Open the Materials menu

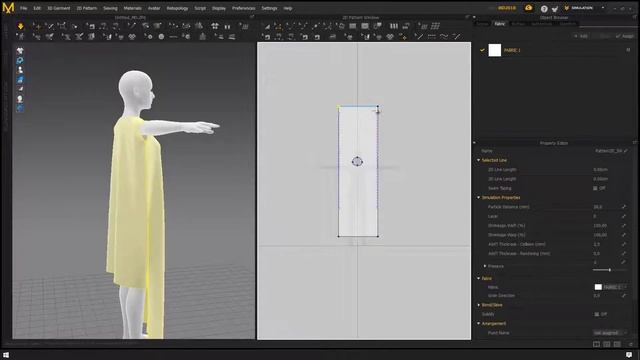coord(132,8)
